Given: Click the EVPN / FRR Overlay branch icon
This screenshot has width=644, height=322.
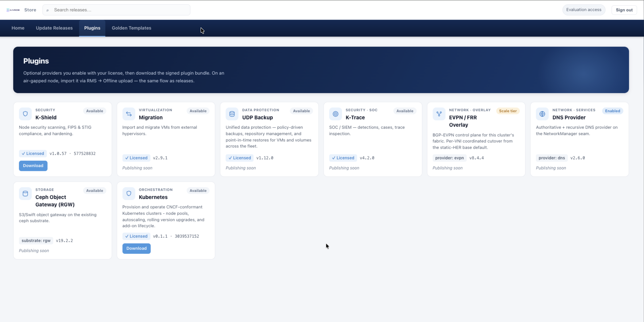Looking at the screenshot, I should tap(439, 114).
